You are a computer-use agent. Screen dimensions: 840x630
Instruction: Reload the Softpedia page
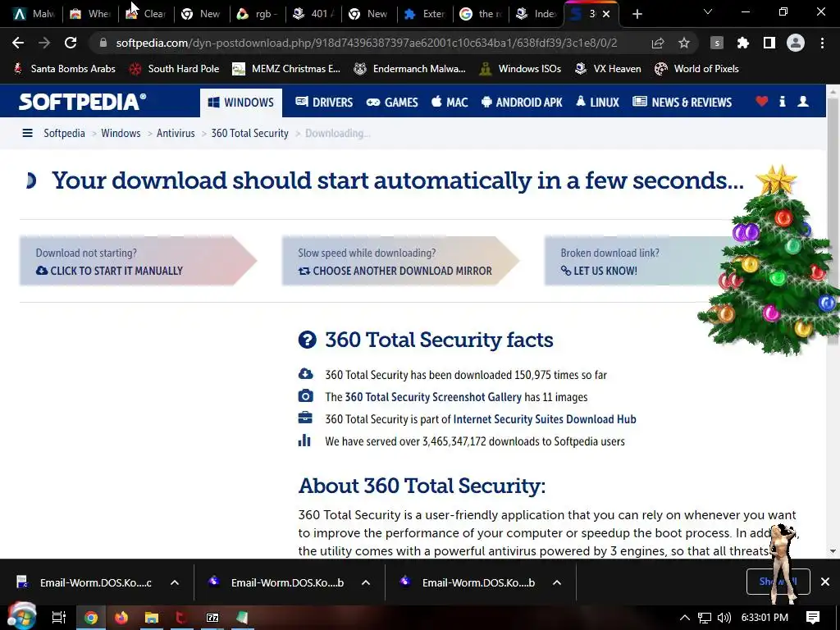71,43
